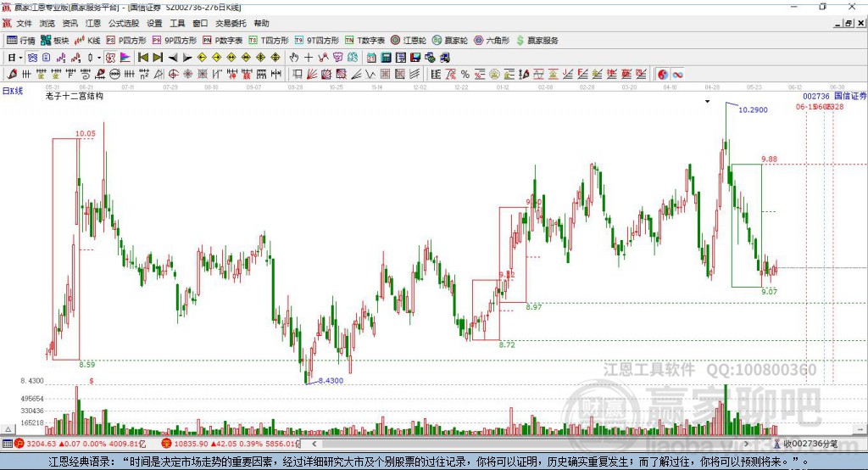The image size is (868, 470).
Task: Click the status bar grid icon
Action: 7,444
